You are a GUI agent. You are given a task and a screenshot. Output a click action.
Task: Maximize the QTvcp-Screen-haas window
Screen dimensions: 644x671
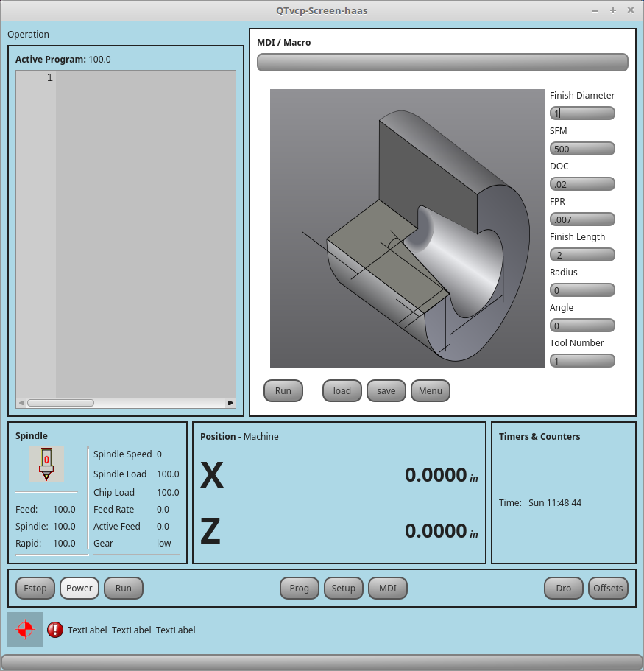(613, 10)
